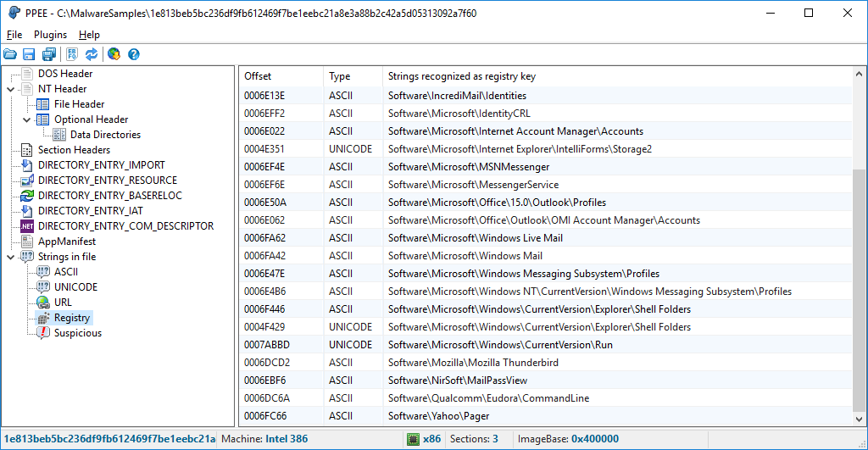Show UNICODE strings in tree
The width and height of the screenshot is (868, 450).
click(75, 287)
